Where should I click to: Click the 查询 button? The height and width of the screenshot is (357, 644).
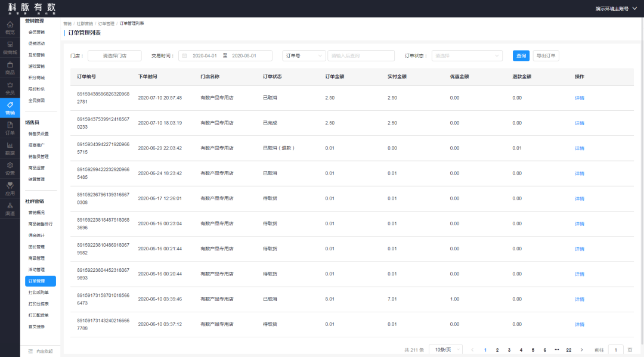[521, 56]
